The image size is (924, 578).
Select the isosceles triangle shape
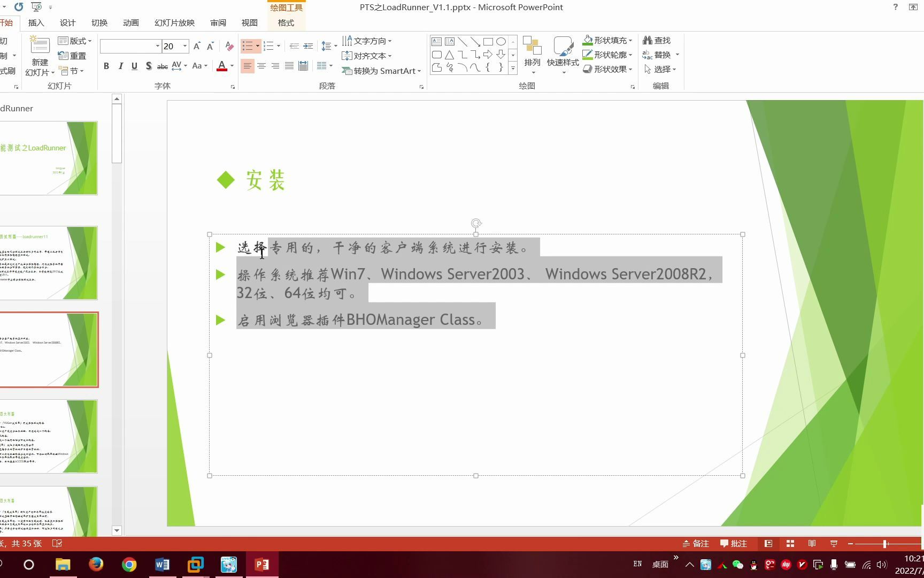(449, 55)
